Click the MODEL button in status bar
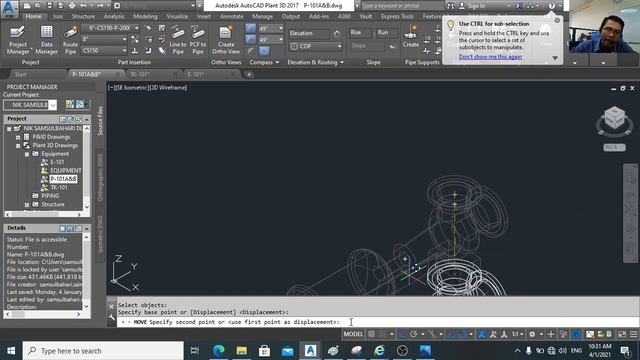The height and width of the screenshot is (360, 640). click(353, 334)
